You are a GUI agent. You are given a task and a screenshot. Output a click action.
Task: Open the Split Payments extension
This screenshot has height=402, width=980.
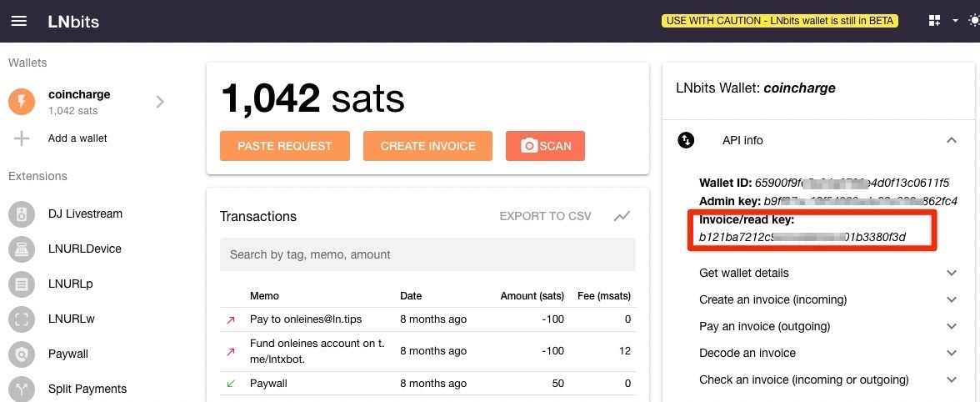(x=87, y=389)
